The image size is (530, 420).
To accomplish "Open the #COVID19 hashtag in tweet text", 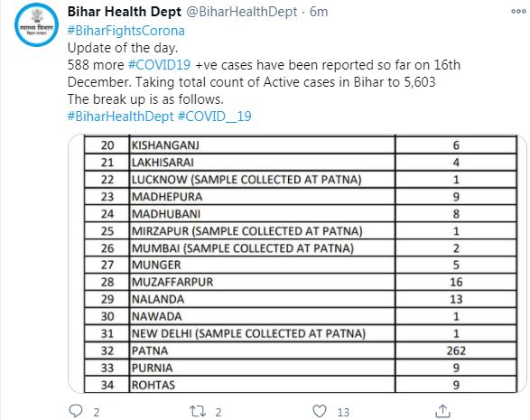I will click(x=159, y=65).
